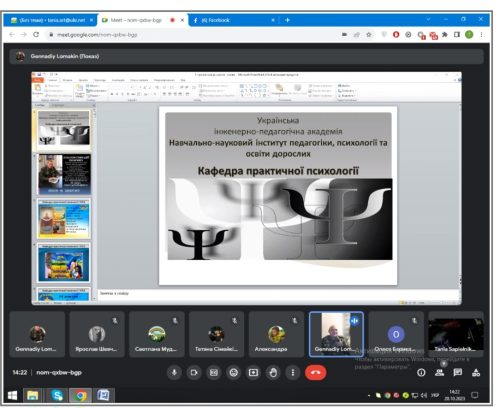
Task: Select Ярослав Шевч... participant tile
Action: (97, 334)
